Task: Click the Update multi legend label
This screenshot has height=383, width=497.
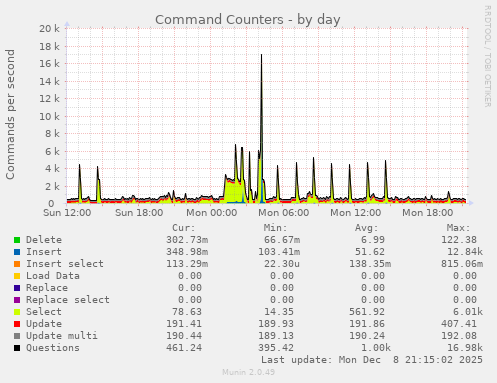Action: [x=62, y=336]
